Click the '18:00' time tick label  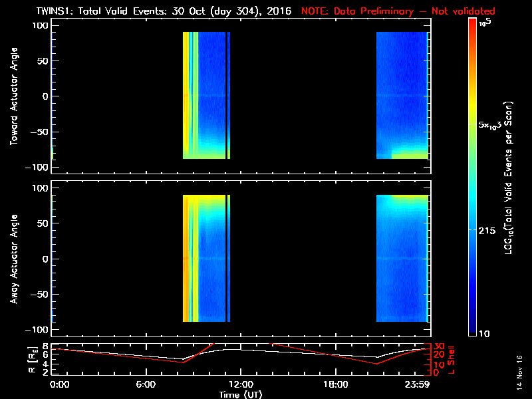point(335,384)
